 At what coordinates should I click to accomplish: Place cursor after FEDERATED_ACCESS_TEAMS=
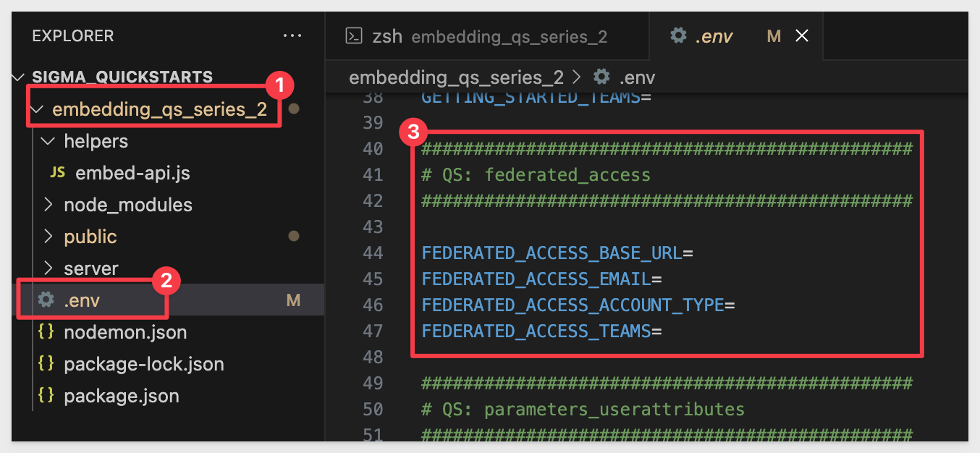click(662, 331)
